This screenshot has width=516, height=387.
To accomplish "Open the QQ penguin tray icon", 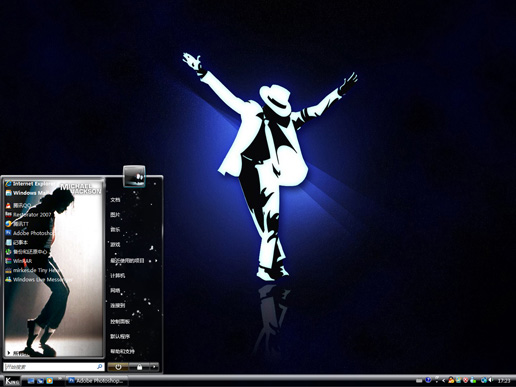I will [451, 380].
